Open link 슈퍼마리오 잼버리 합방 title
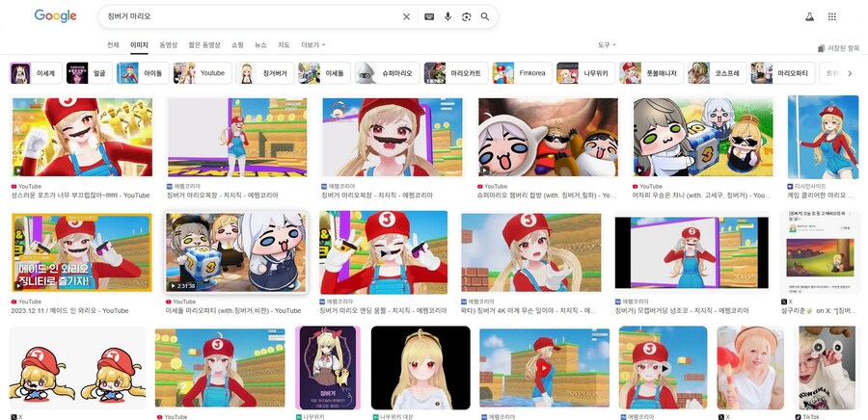Image resolution: width=868 pixels, height=420 pixels. click(x=547, y=196)
